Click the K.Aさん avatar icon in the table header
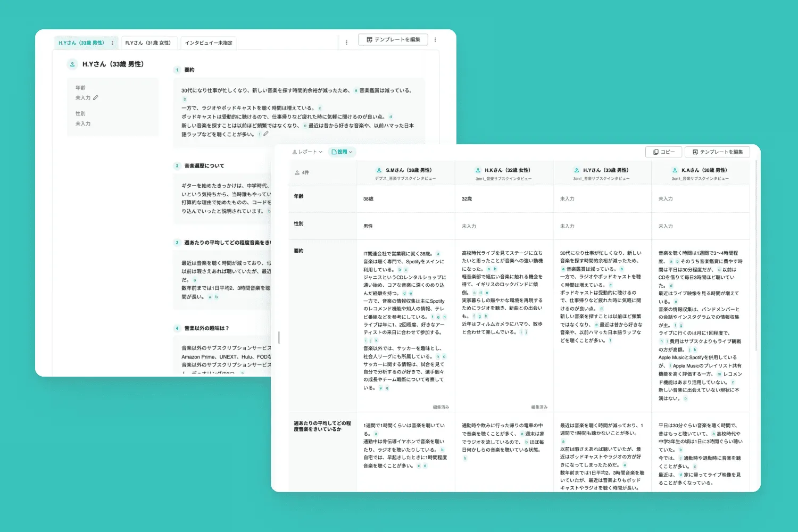This screenshot has height=532, width=798. coord(675,170)
